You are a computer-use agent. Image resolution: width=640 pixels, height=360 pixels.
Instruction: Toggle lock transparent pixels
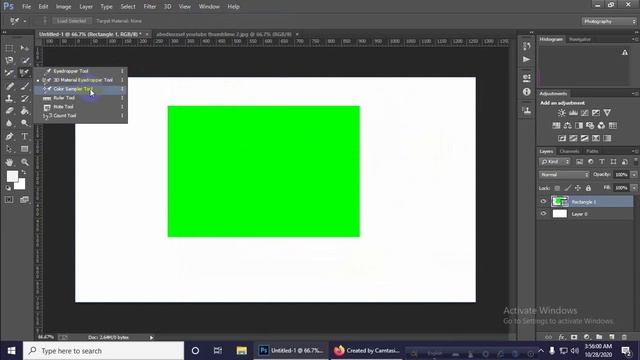tap(557, 188)
